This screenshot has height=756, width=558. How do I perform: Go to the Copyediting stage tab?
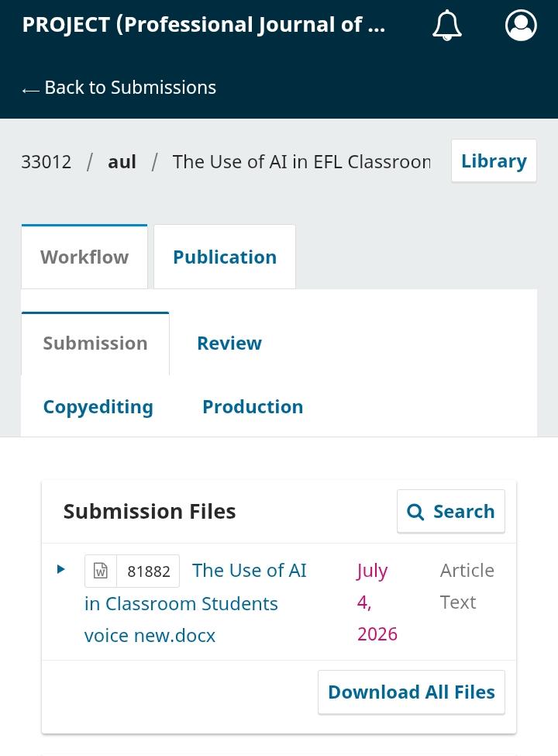point(98,407)
